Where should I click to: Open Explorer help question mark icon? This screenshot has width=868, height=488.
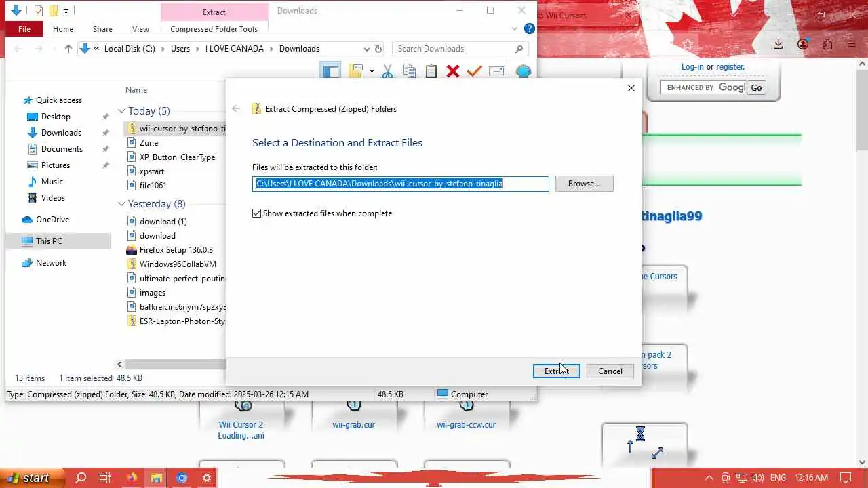[x=530, y=28]
